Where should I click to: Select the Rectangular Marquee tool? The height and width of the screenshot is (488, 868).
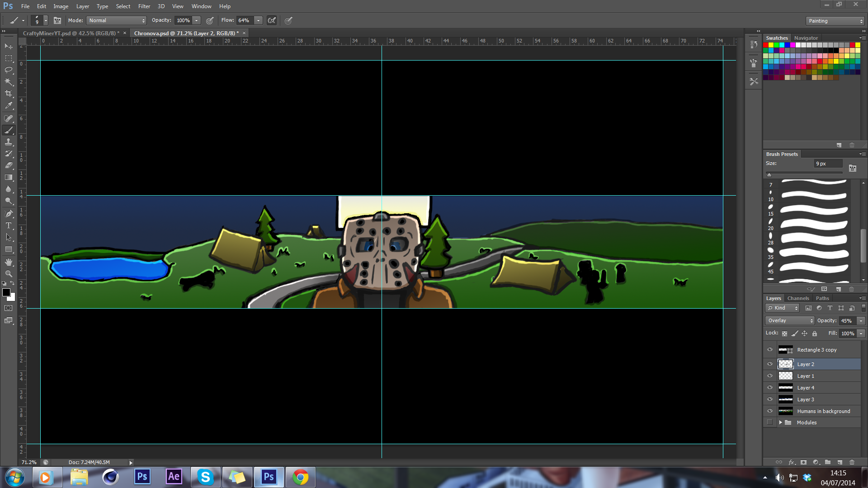9,58
